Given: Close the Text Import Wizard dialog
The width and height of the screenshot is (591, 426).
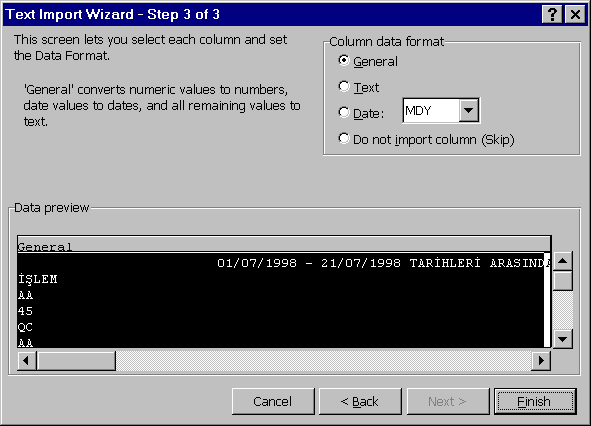Looking at the screenshot, I should [x=575, y=15].
